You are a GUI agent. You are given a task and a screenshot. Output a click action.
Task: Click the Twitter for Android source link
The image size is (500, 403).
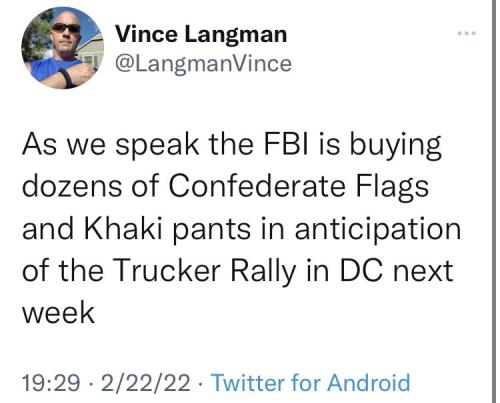[311, 382]
